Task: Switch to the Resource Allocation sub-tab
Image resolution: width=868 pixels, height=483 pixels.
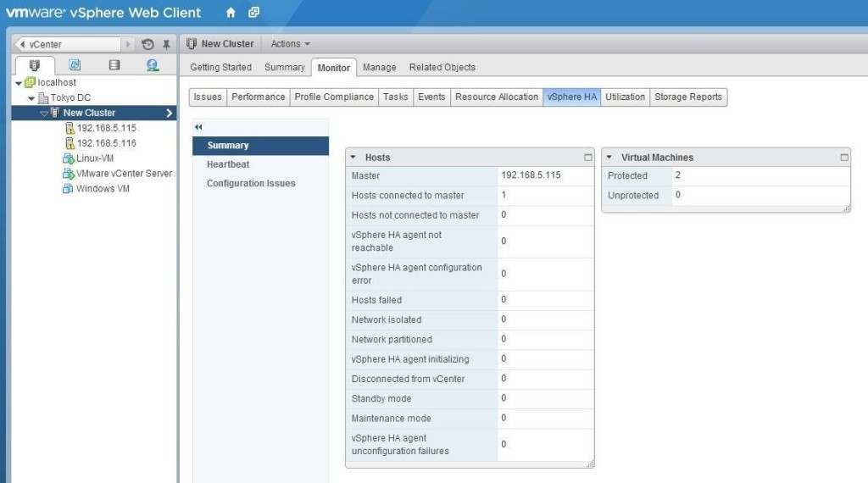Action: click(497, 97)
